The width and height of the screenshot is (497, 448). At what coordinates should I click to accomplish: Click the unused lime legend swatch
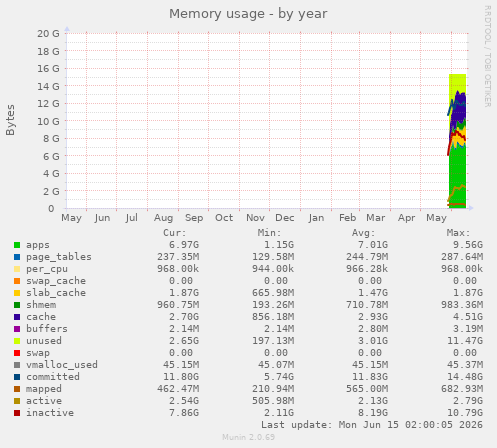coord(17,341)
